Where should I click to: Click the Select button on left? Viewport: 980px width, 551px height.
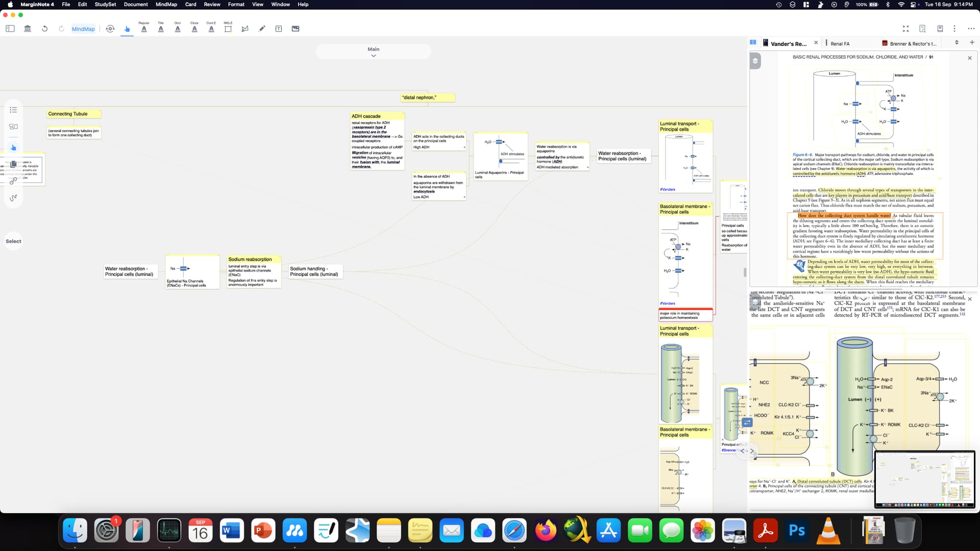tap(13, 241)
